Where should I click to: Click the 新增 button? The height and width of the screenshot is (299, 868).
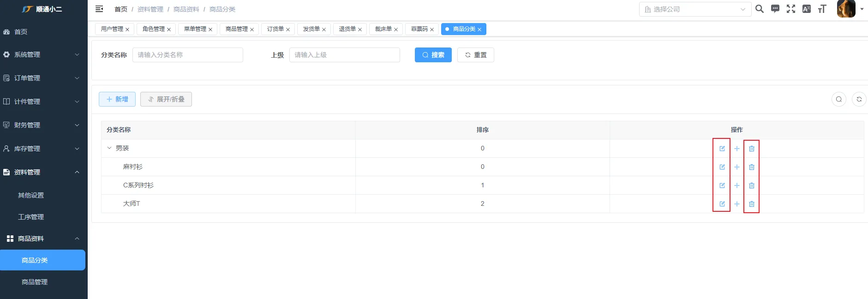[117, 99]
